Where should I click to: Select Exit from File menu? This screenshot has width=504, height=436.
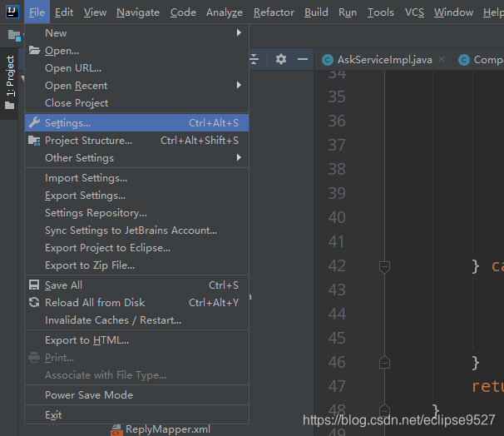(136, 414)
